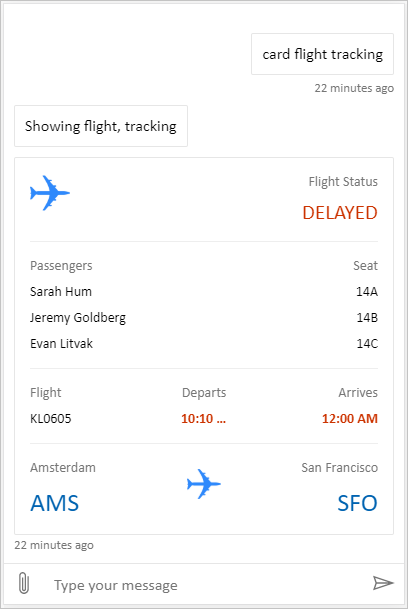Click the 12:00 AM arrival time
The image size is (408, 609).
350,419
